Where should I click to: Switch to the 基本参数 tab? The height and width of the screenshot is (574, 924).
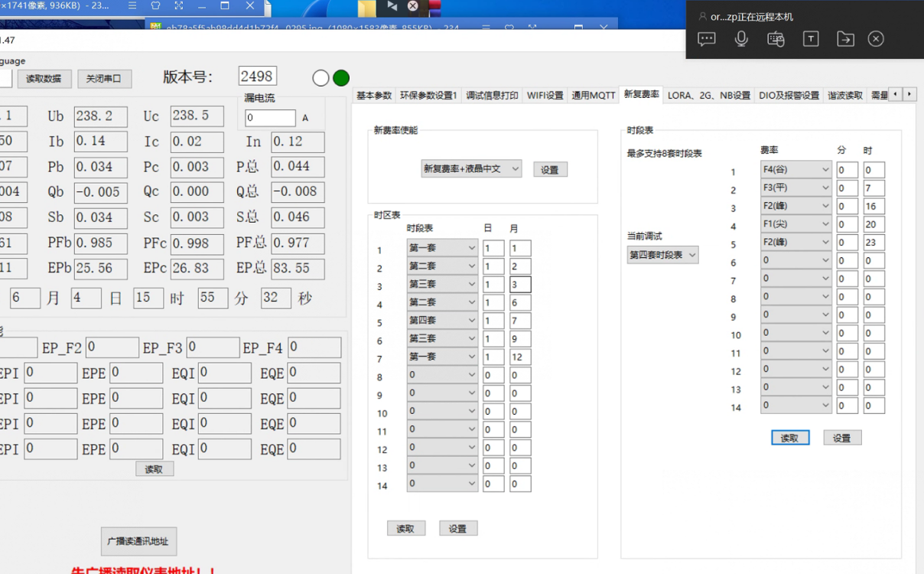tap(373, 95)
